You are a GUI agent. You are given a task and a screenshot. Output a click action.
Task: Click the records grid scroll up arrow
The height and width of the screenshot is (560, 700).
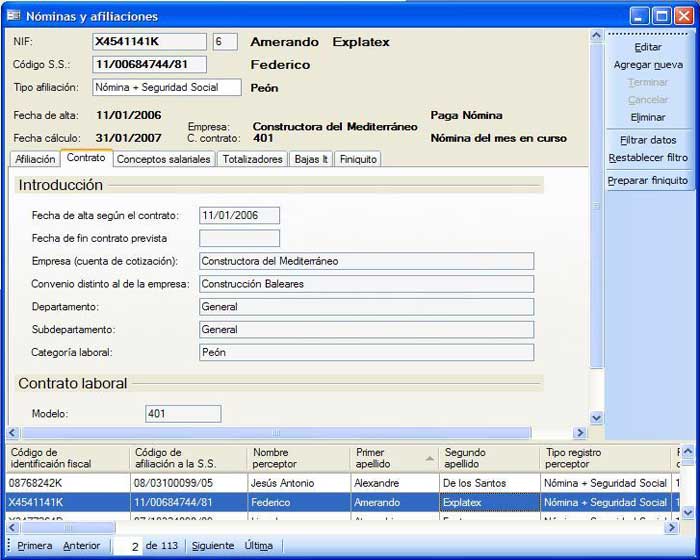pos(688,452)
